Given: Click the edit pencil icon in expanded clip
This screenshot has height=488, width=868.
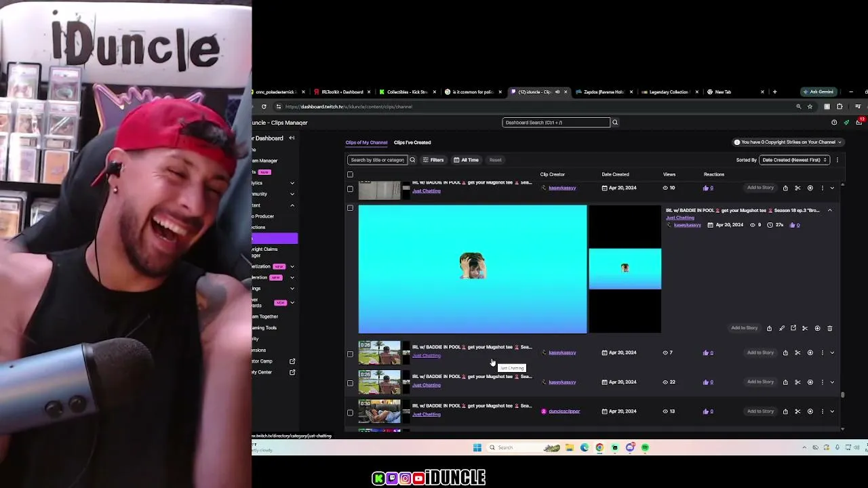Looking at the screenshot, I should [x=781, y=328].
